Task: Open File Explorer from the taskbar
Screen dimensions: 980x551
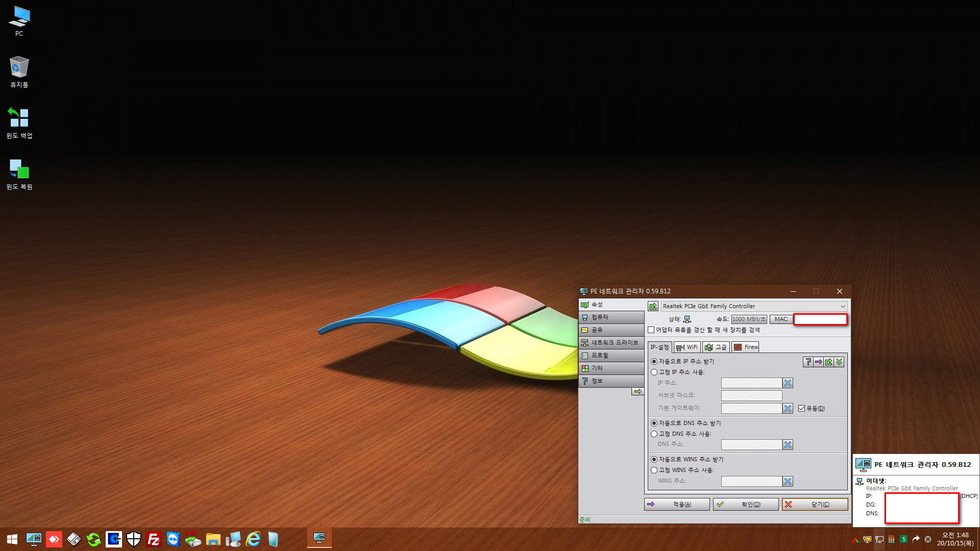Action: coord(213,539)
